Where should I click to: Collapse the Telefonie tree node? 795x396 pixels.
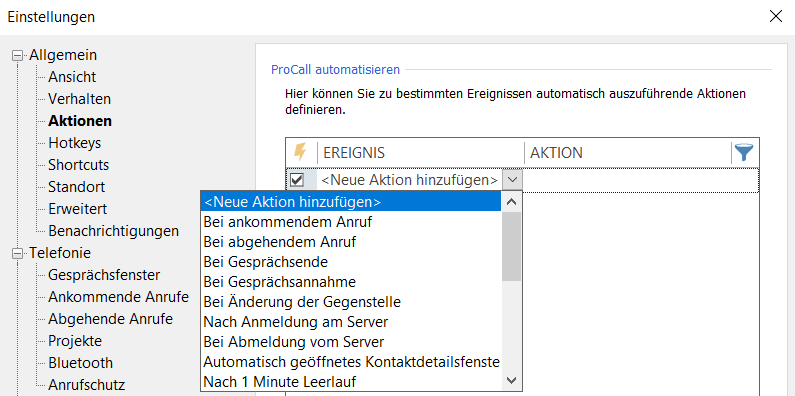click(18, 254)
